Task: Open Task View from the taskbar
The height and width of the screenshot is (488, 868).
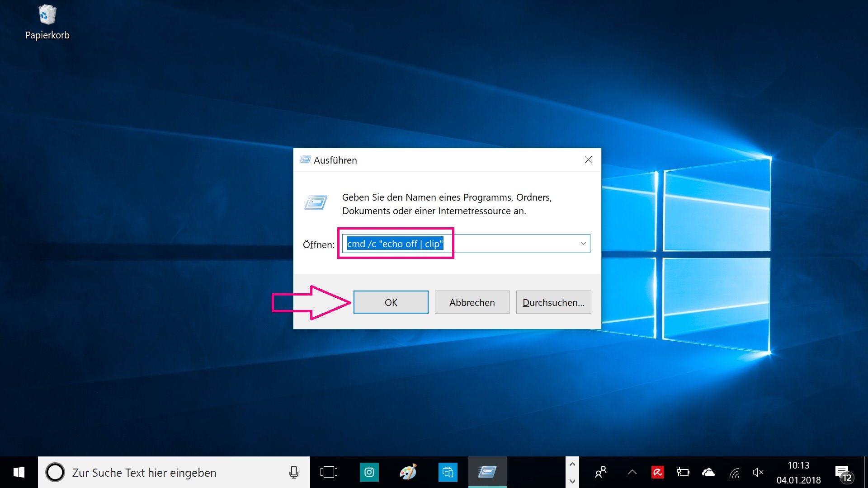Action: 329,473
